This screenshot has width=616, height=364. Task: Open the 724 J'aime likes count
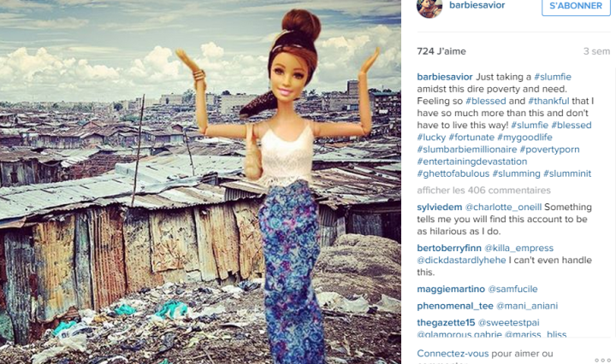pyautogui.click(x=441, y=51)
